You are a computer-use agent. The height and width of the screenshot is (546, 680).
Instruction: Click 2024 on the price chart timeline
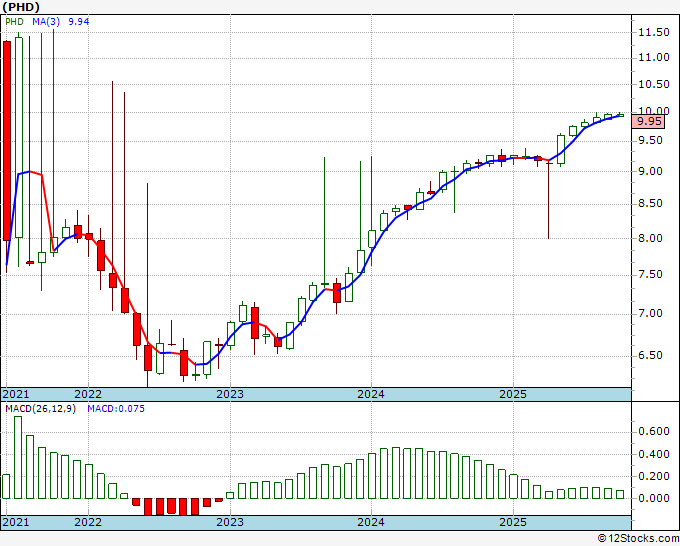pos(371,394)
